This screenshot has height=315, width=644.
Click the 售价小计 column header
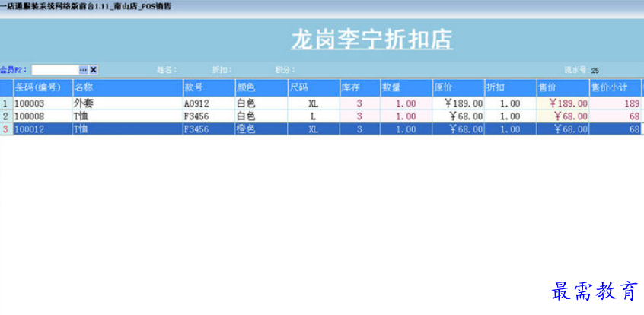coord(615,87)
